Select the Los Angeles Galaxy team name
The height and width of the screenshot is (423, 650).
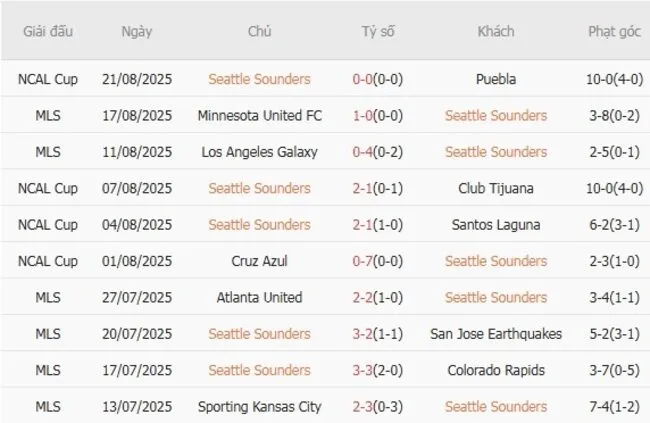click(x=259, y=152)
